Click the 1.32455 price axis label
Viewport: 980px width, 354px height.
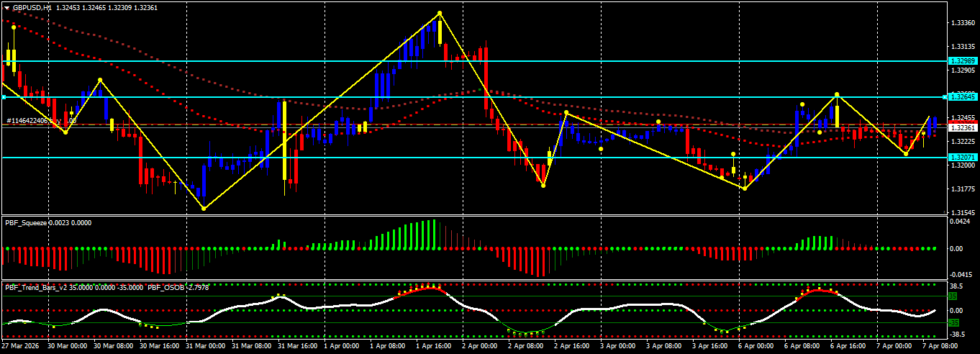pos(962,117)
